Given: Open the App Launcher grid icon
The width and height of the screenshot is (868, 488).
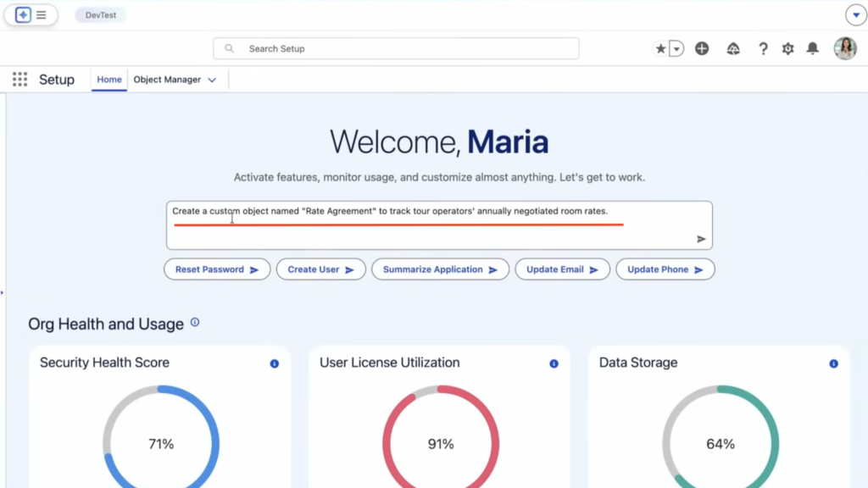Looking at the screenshot, I should [x=19, y=80].
